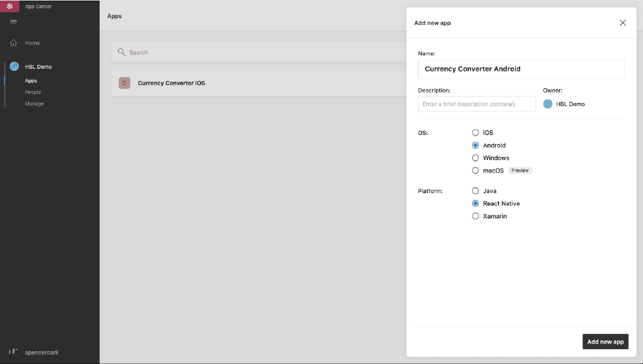Click the HBL Demo owner avatar

tap(548, 104)
